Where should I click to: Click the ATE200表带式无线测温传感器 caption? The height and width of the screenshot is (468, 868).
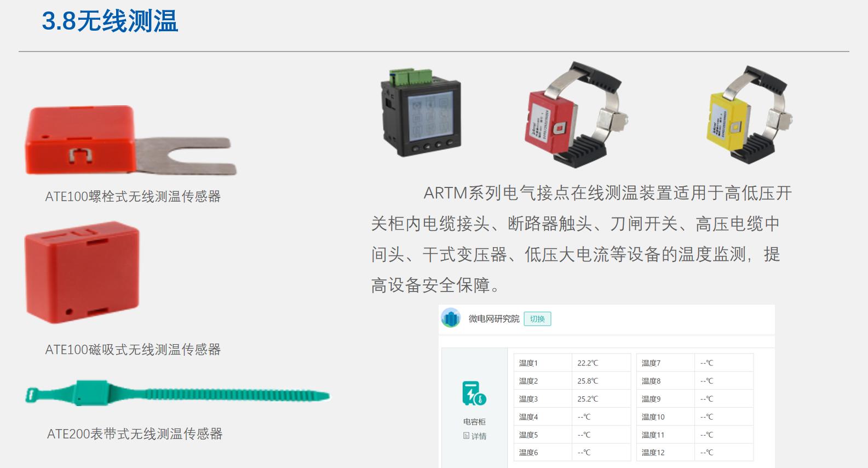pos(135,434)
